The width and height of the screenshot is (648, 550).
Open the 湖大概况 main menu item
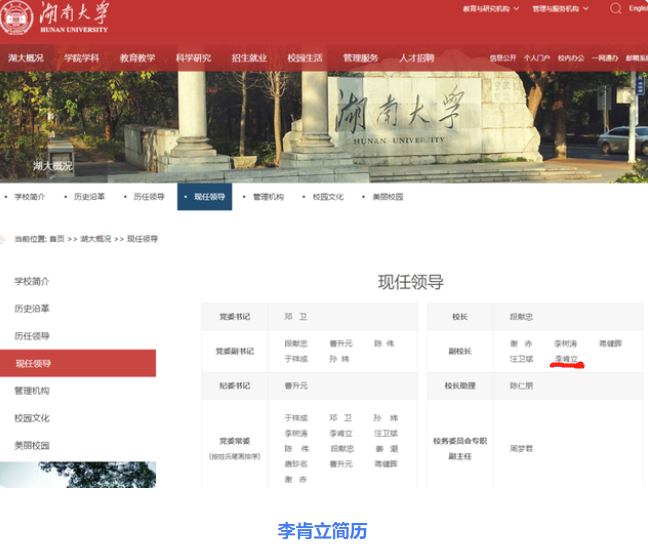[26, 58]
